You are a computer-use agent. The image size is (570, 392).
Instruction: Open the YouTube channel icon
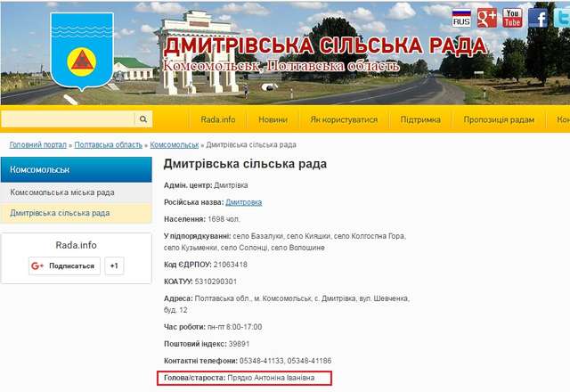pyautogui.click(x=512, y=18)
